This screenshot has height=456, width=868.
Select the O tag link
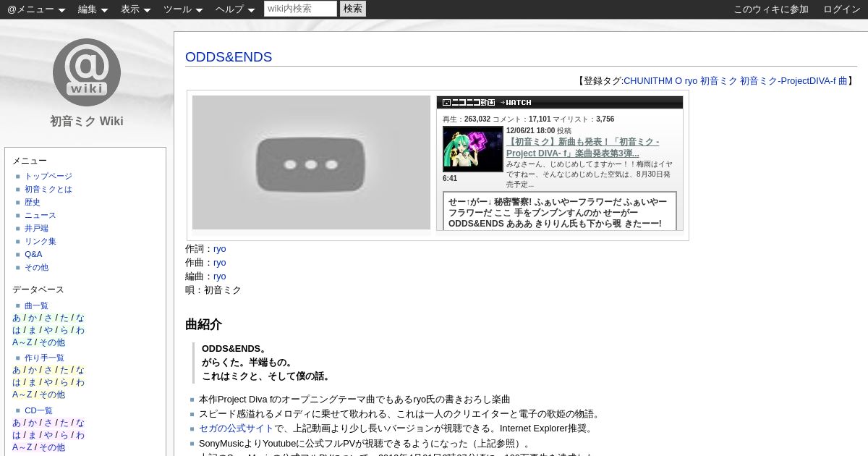coord(678,81)
